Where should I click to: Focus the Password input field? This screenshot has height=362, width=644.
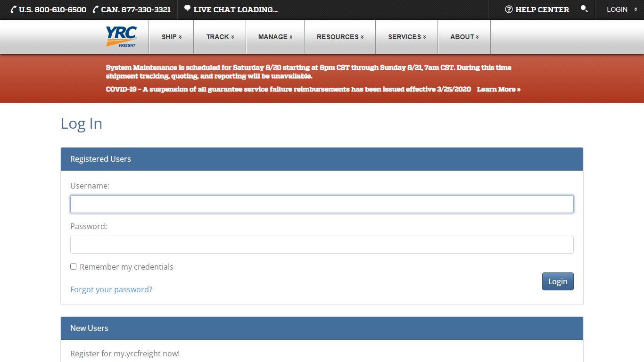coord(322,245)
